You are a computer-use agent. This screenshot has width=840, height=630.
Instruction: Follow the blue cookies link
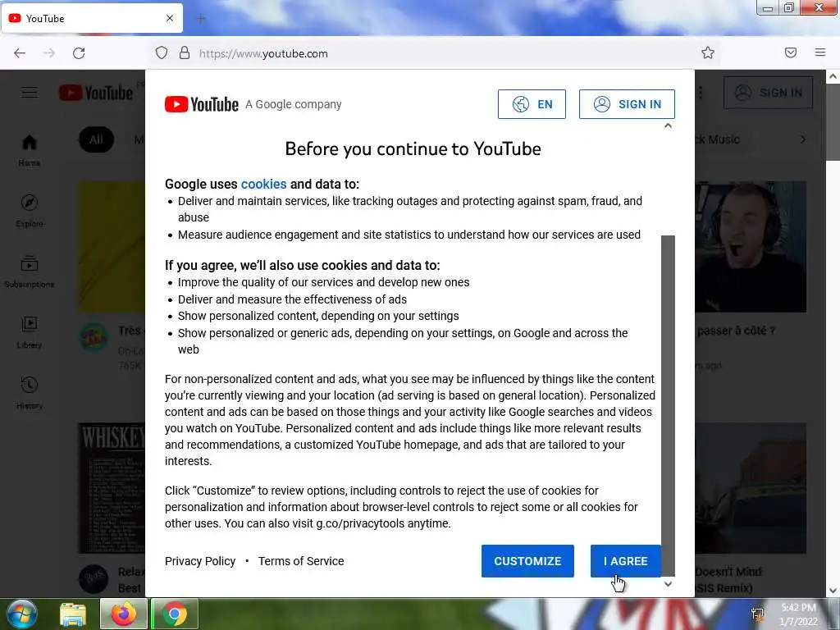tap(263, 184)
